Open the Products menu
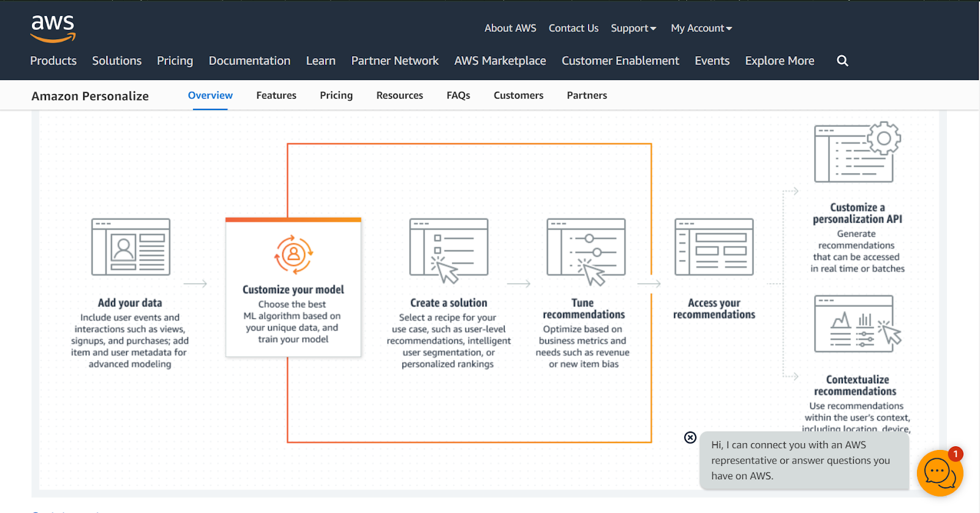The width and height of the screenshot is (980, 513). (x=53, y=61)
